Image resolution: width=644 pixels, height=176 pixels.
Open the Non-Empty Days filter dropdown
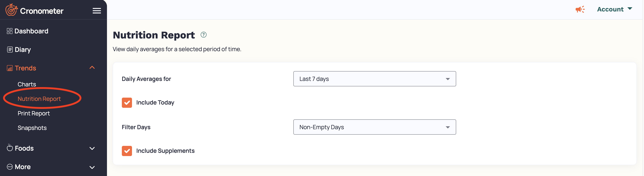375,127
